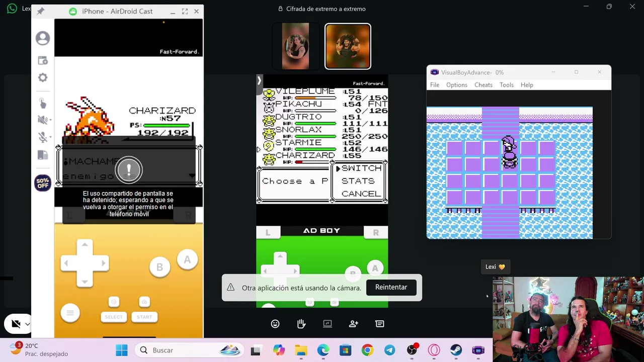Toggle the disabled camera button in call

(x=16, y=324)
